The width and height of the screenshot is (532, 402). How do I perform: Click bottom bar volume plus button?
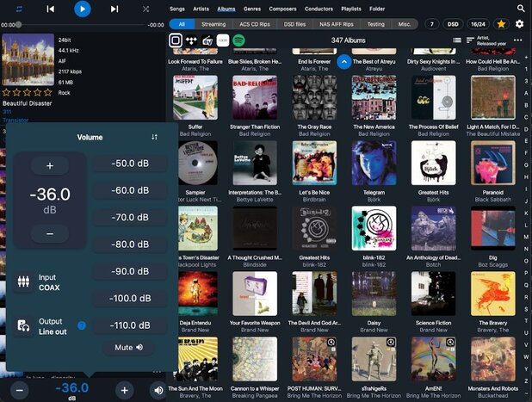[125, 391]
